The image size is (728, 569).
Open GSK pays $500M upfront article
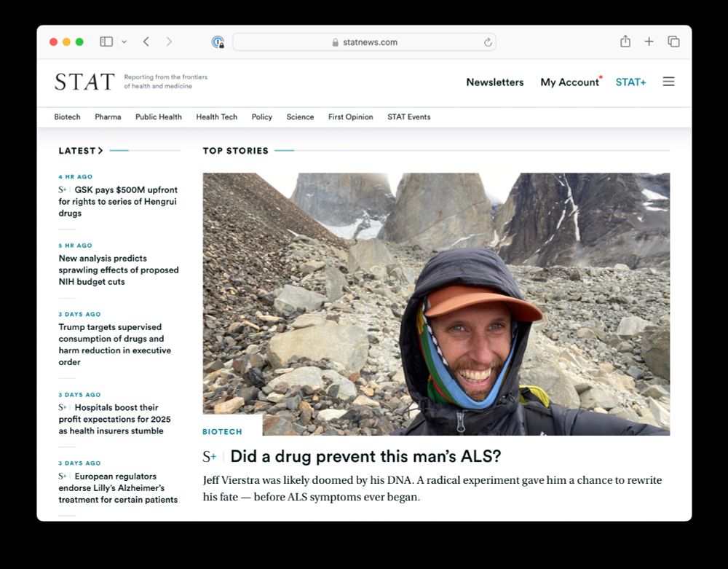(117, 202)
